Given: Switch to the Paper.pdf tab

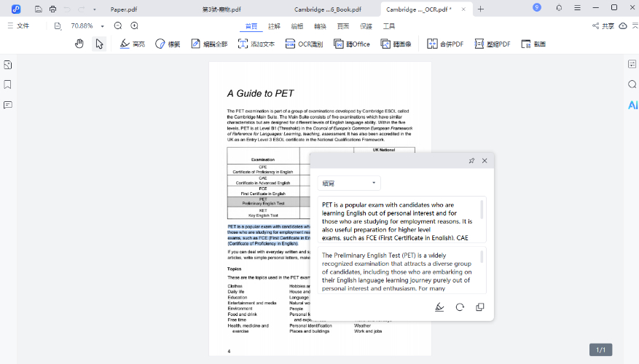Looking at the screenshot, I should pos(124,9).
